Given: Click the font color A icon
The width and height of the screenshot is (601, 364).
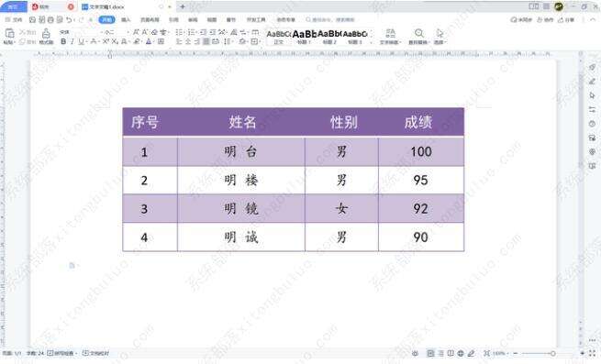Looking at the screenshot, I should coord(149,42).
